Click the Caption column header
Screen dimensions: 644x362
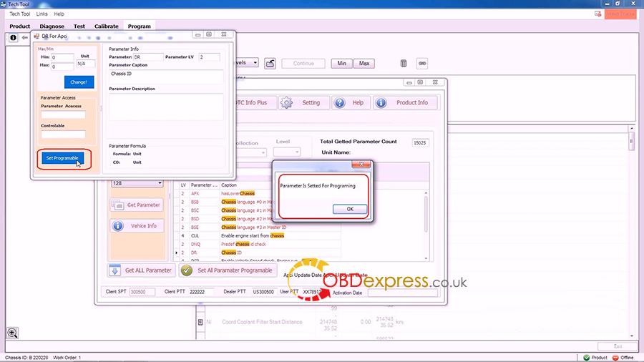229,185
